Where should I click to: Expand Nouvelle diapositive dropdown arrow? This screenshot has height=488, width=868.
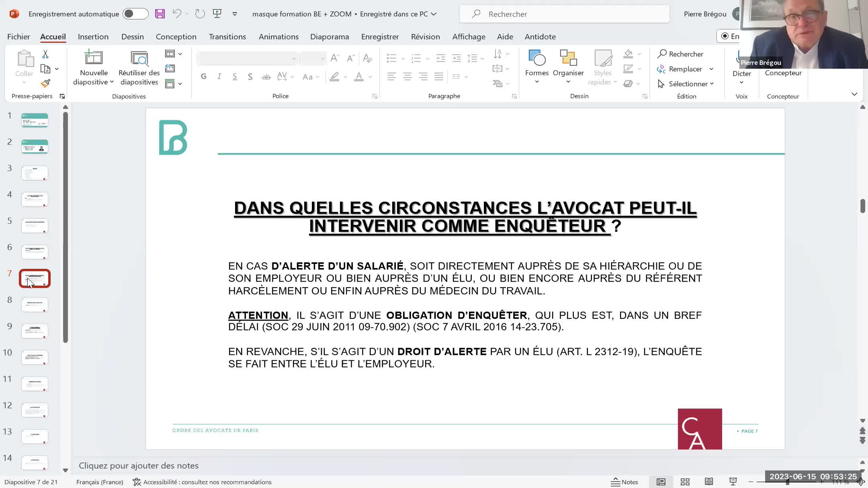tap(112, 82)
